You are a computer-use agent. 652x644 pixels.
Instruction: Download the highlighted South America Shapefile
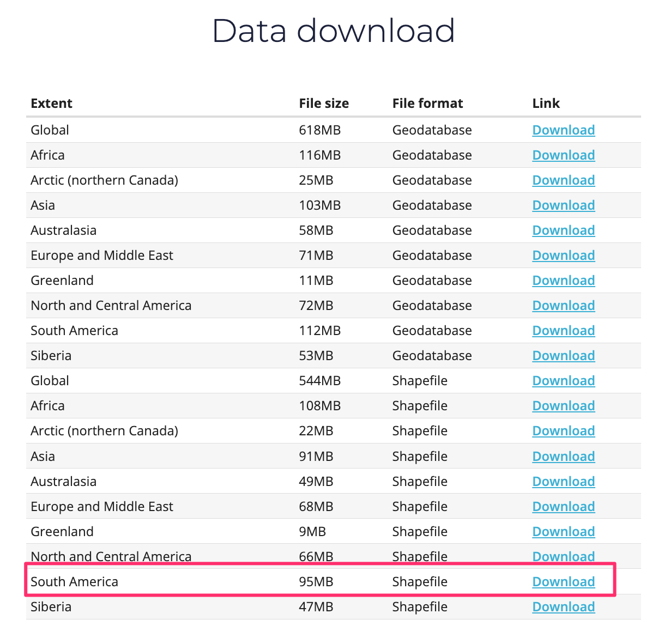563,582
